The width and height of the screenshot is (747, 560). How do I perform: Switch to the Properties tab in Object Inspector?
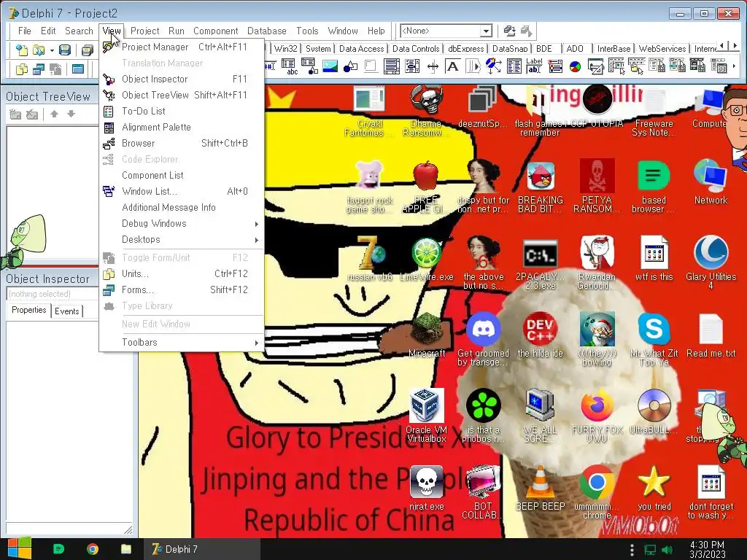click(x=29, y=310)
